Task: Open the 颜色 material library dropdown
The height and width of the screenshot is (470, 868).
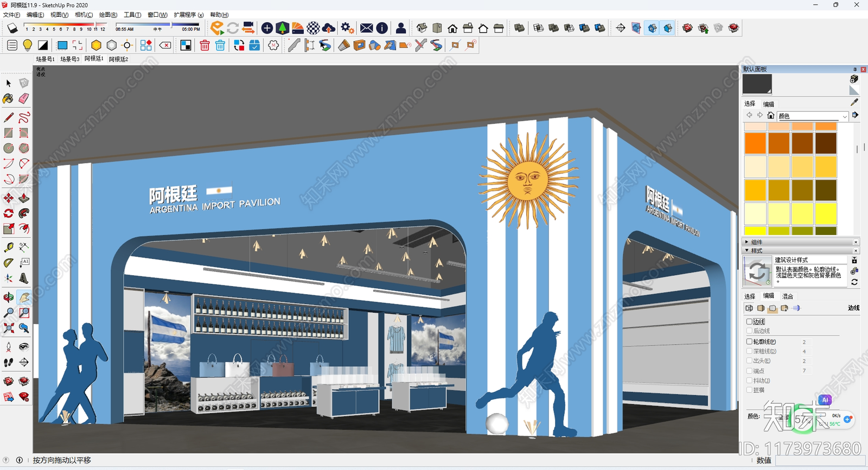Action: [813, 116]
